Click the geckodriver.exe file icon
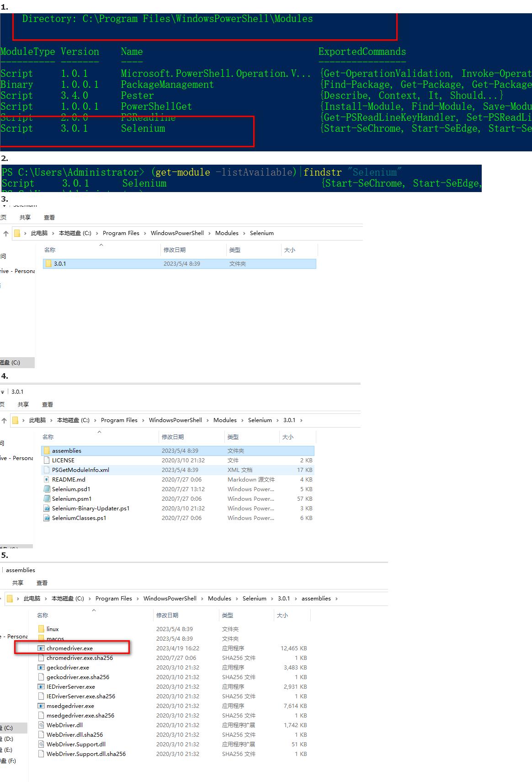 coord(41,668)
